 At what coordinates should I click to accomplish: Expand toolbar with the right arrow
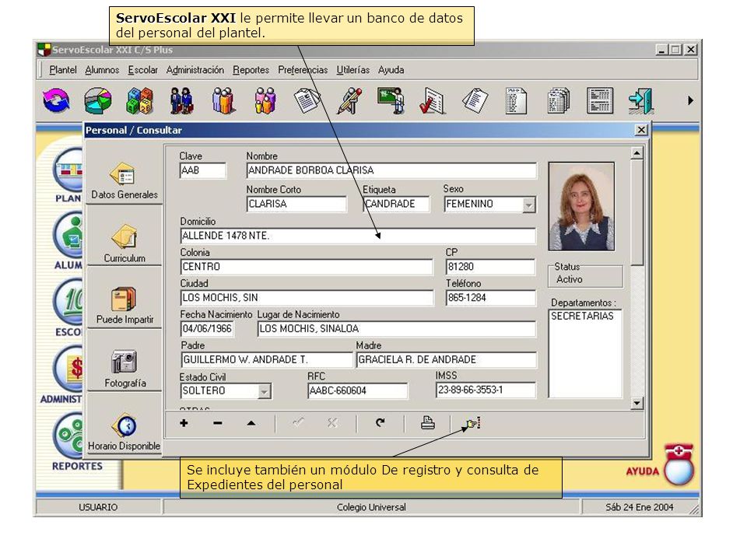[690, 100]
